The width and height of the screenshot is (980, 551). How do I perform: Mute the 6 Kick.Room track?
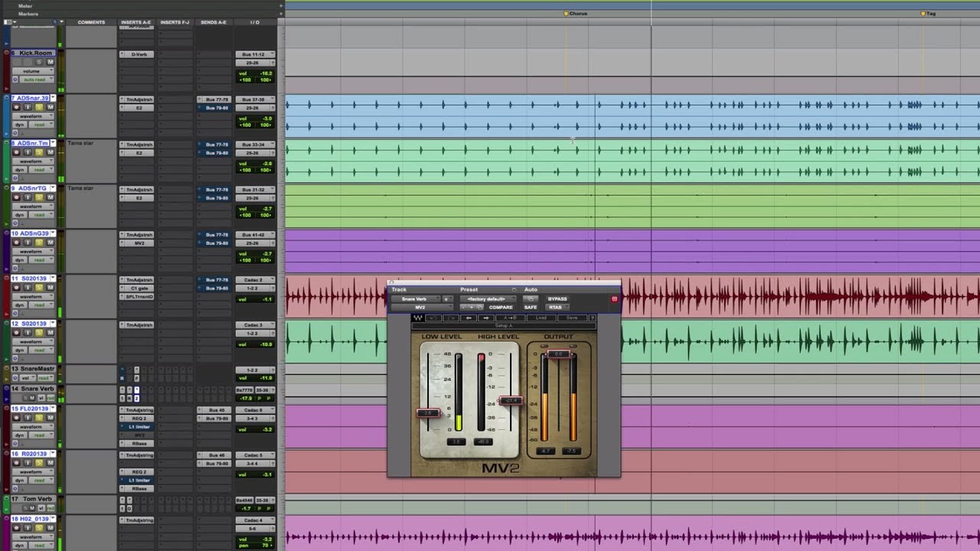point(51,62)
